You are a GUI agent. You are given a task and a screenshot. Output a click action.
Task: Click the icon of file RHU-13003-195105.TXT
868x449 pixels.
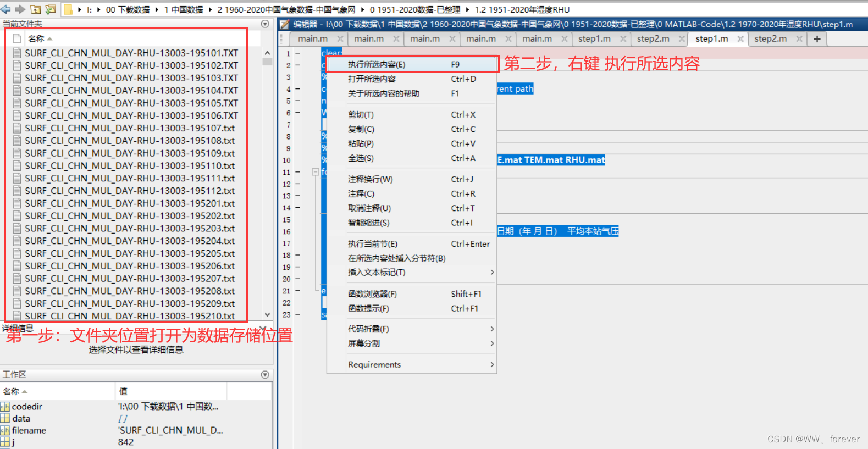point(17,103)
